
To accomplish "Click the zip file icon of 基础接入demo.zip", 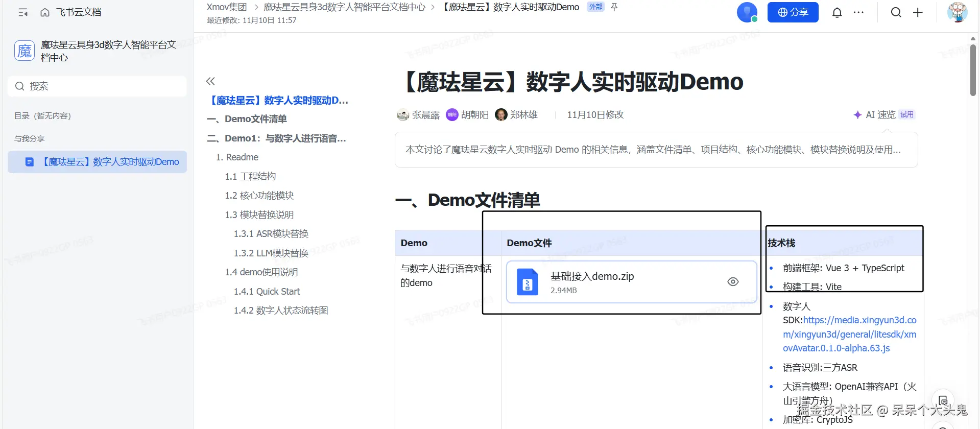I will pos(528,282).
